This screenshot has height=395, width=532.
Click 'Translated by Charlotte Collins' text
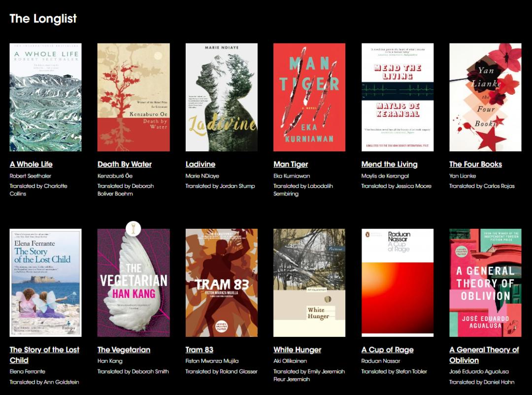coord(38,190)
